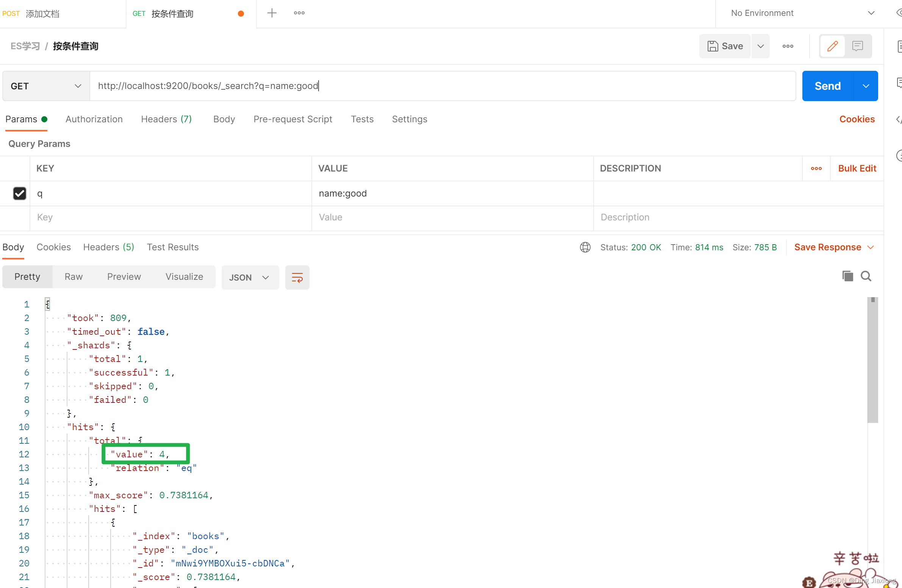Switch to the Authorization tab

point(94,119)
